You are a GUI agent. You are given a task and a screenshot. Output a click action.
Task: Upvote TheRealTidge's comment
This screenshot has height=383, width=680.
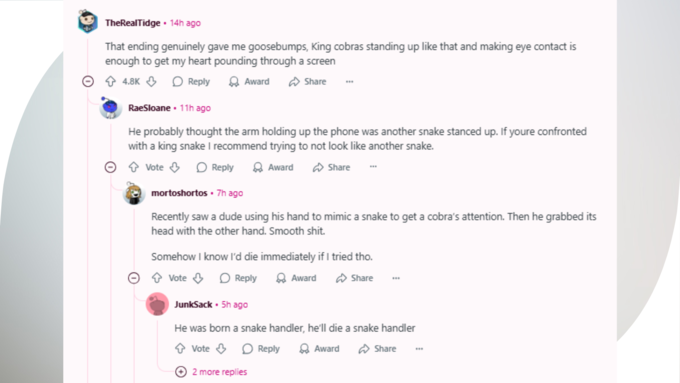tap(111, 82)
